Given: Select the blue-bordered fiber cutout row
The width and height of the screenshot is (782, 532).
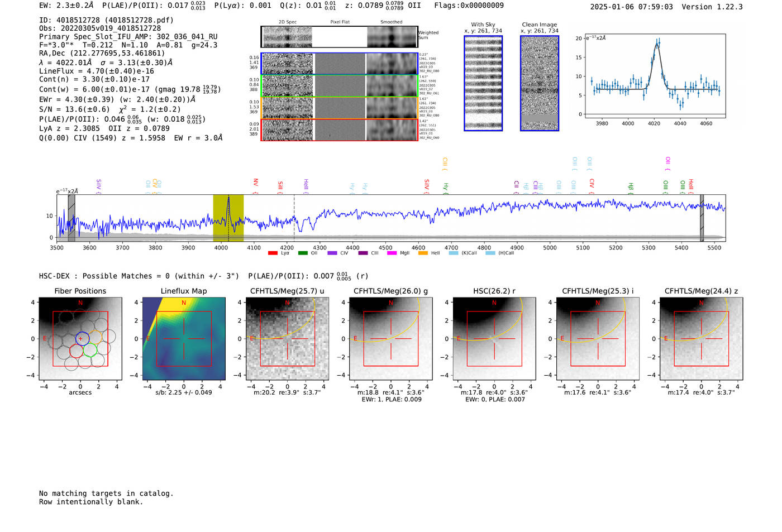Looking at the screenshot, I should coord(339,64).
